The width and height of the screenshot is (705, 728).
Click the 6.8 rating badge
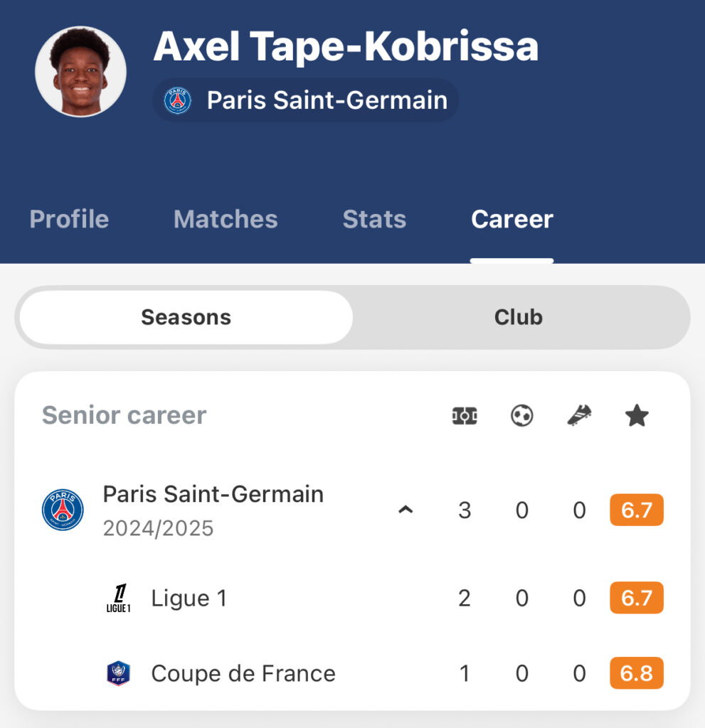point(636,673)
